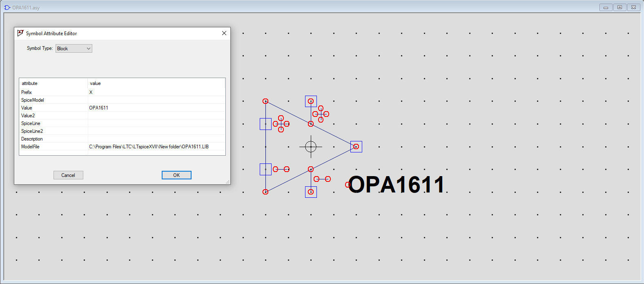Click the 'attribute' column header
Image resolution: width=644 pixels, height=284 pixels.
(x=53, y=83)
